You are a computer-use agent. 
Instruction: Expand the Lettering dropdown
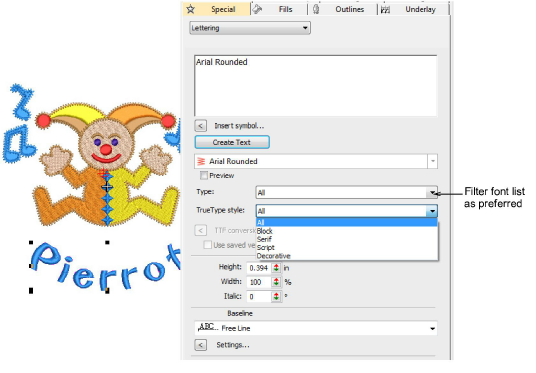[x=250, y=28]
